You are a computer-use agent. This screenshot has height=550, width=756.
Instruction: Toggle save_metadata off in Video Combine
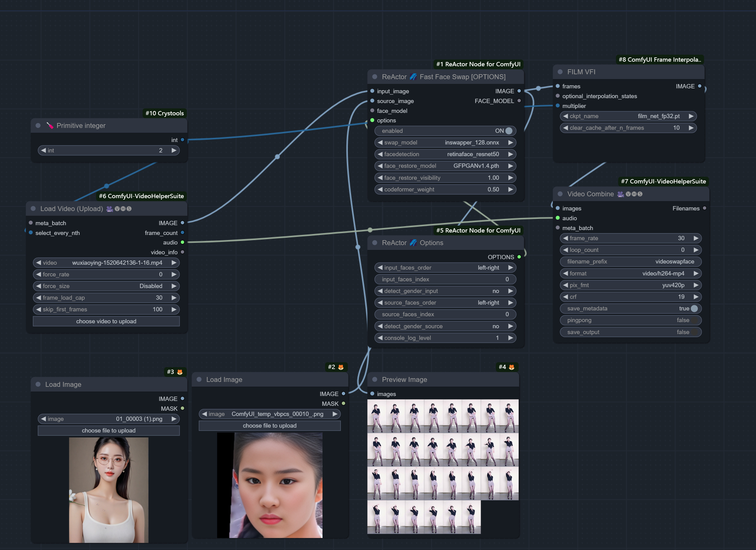click(694, 309)
